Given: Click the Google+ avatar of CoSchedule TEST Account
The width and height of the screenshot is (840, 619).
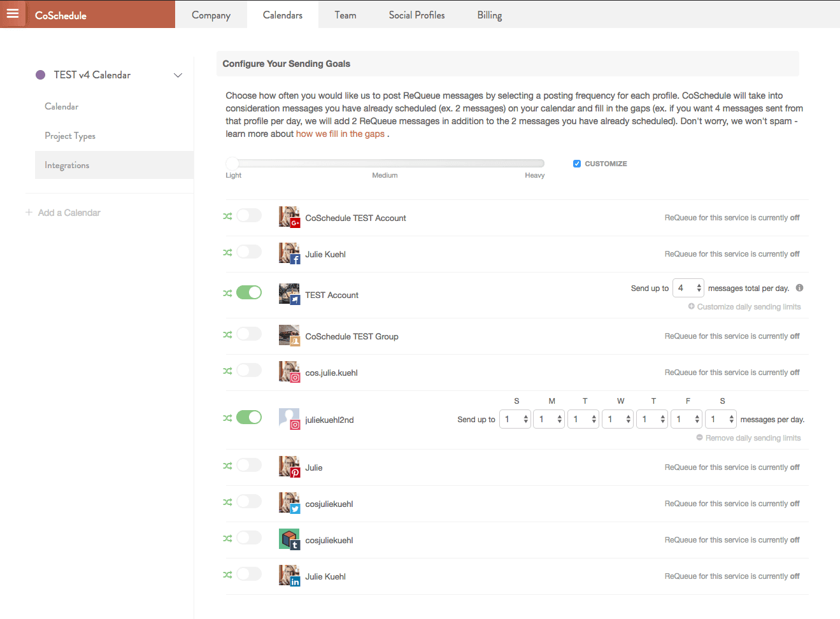Looking at the screenshot, I should click(289, 217).
